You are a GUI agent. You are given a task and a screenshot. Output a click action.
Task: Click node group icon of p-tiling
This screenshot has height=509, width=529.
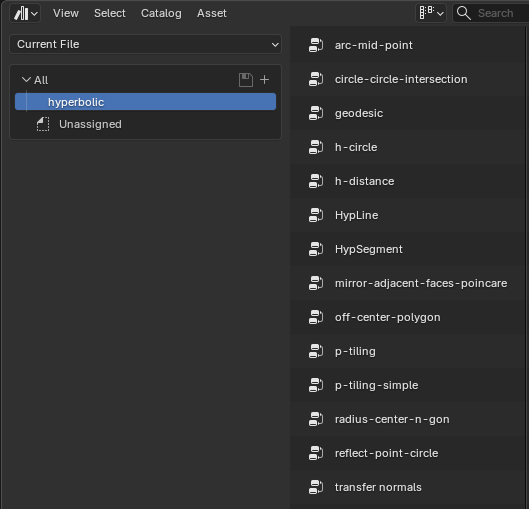316,351
